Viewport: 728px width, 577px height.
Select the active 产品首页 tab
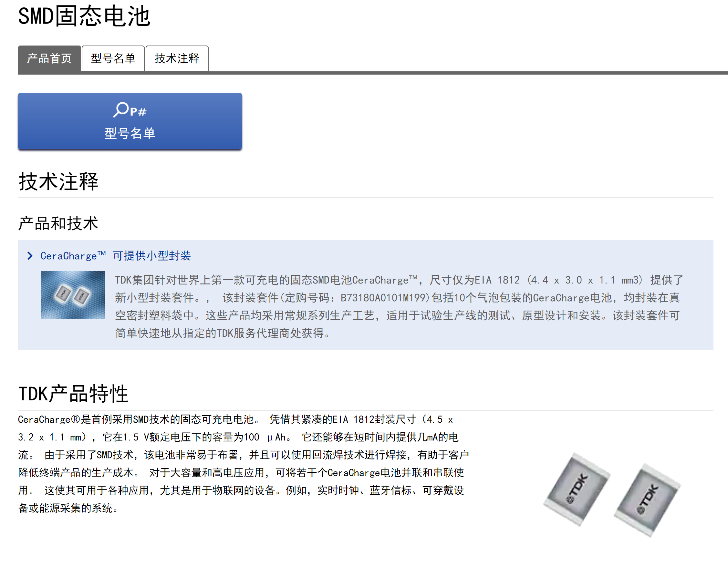[49, 58]
